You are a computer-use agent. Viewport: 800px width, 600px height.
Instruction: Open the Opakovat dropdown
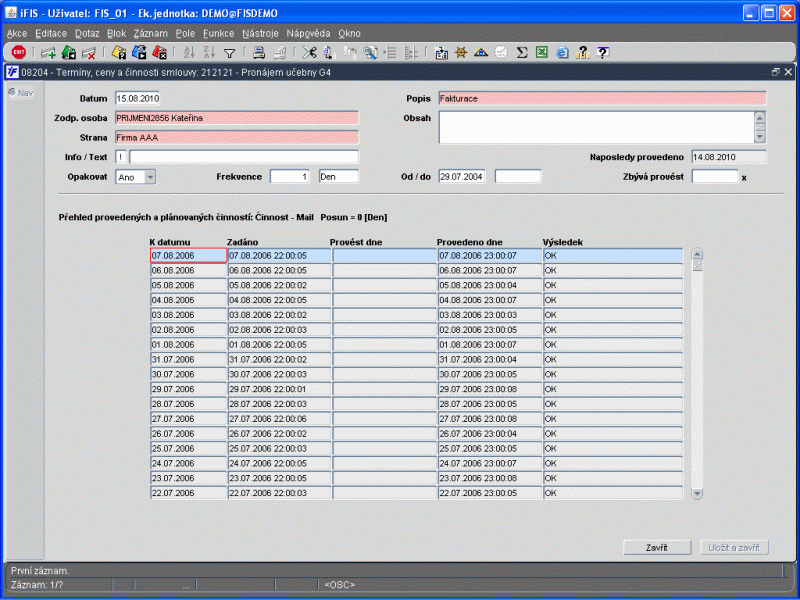click(x=150, y=177)
